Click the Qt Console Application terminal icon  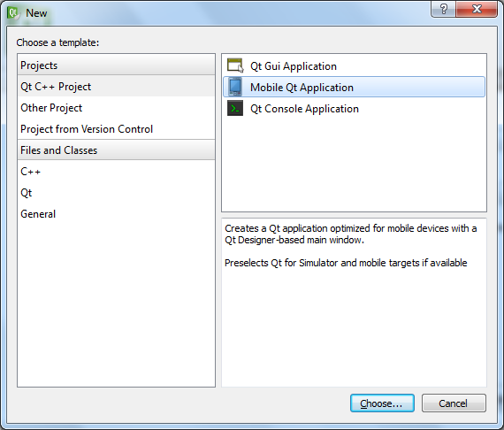(x=235, y=108)
